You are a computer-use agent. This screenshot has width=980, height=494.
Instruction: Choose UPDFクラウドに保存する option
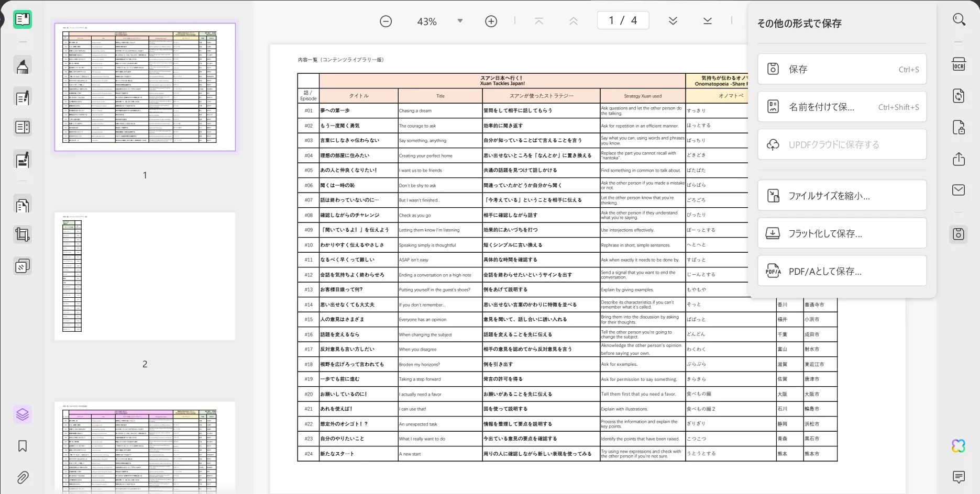point(842,144)
